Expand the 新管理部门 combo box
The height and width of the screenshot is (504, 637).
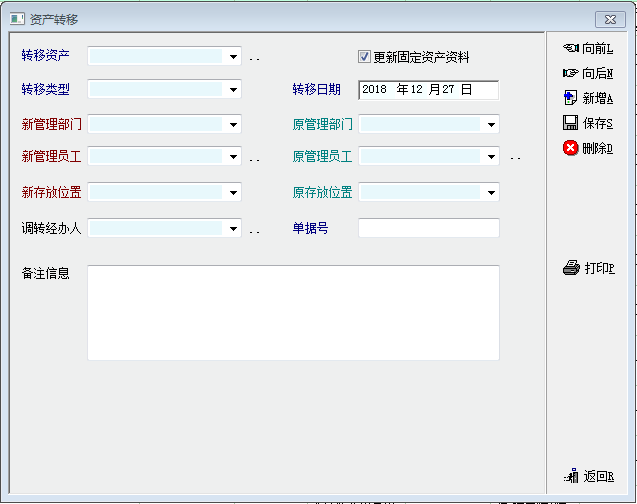point(233,125)
